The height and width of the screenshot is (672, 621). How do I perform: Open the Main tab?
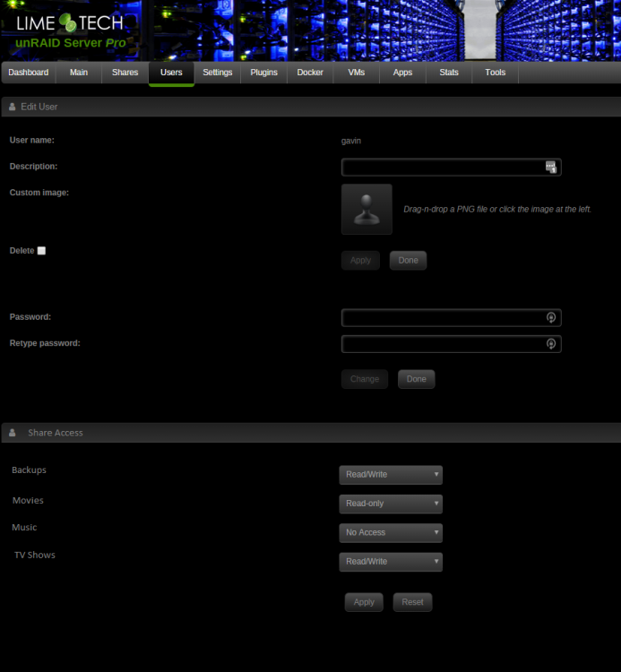[x=79, y=73]
